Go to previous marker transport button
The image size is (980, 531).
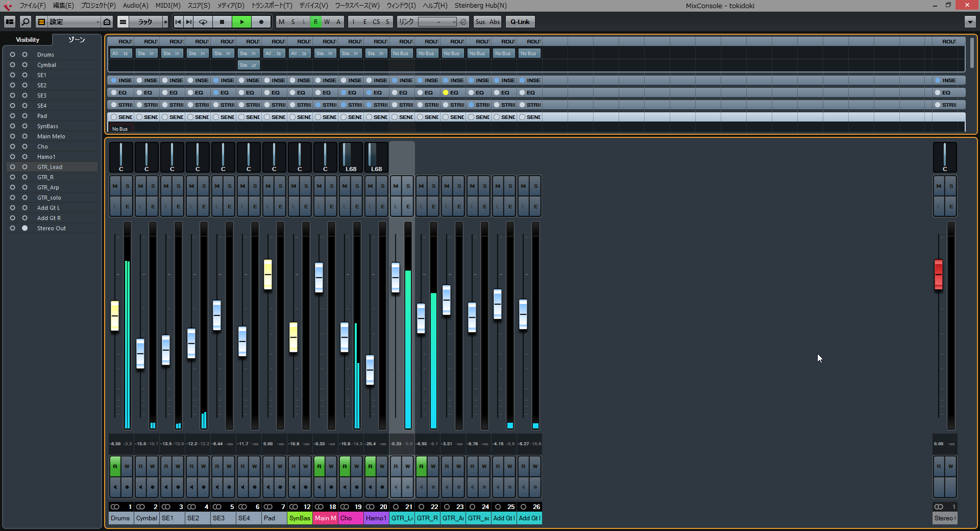[178, 22]
